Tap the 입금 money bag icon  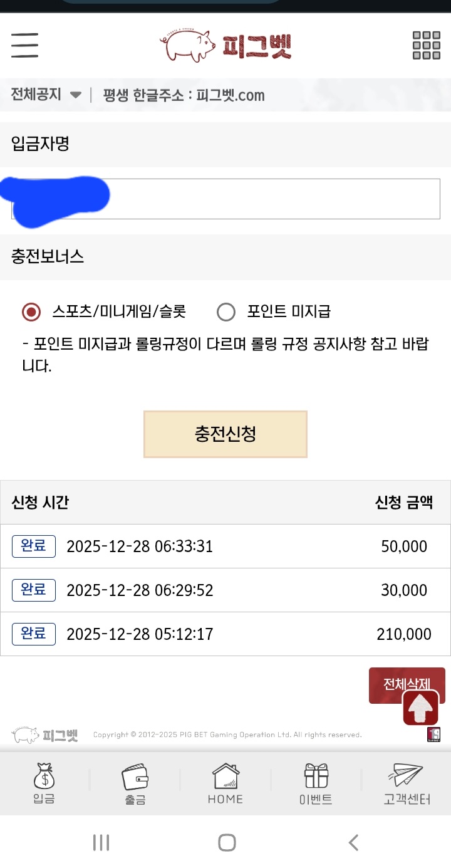[x=44, y=777]
